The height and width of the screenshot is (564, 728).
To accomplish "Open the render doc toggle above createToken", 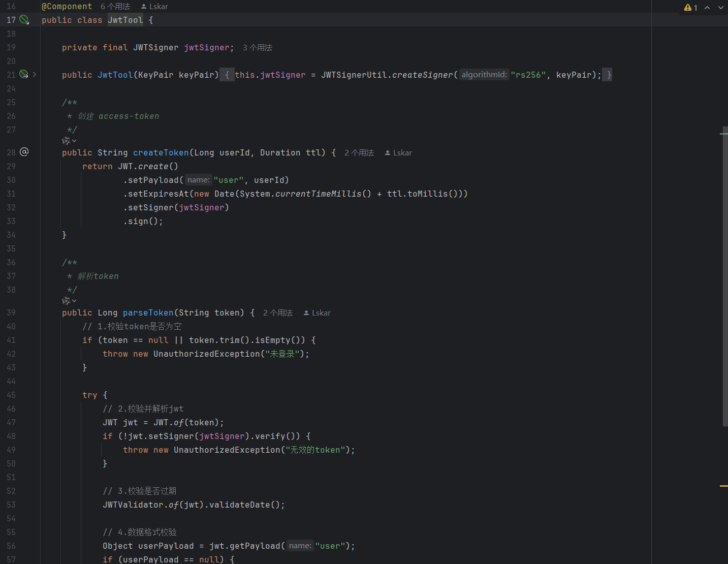I will pos(69,141).
